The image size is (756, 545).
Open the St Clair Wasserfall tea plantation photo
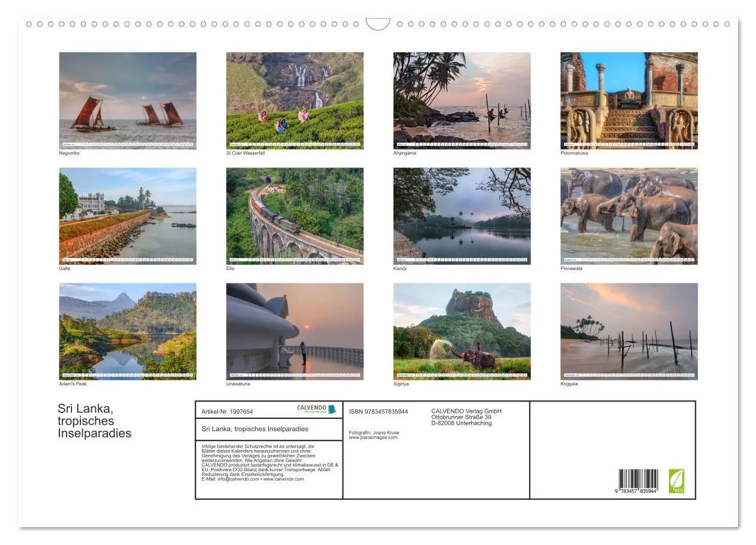tap(295, 100)
